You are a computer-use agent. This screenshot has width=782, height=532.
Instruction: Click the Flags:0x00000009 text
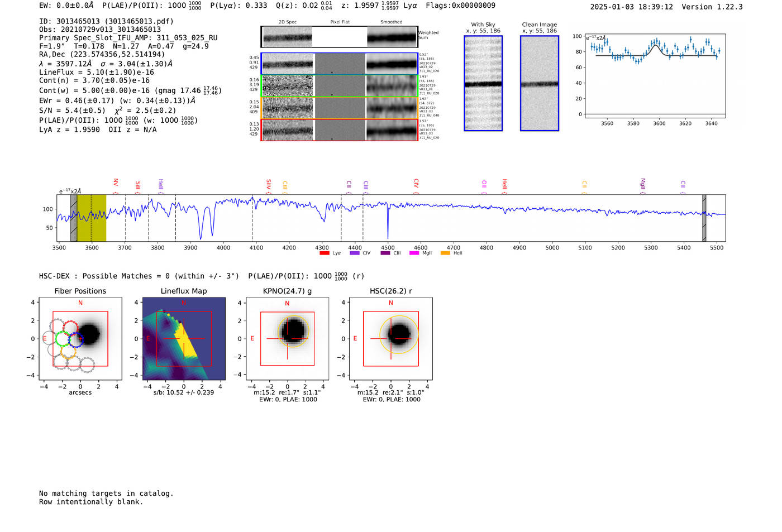460,6
